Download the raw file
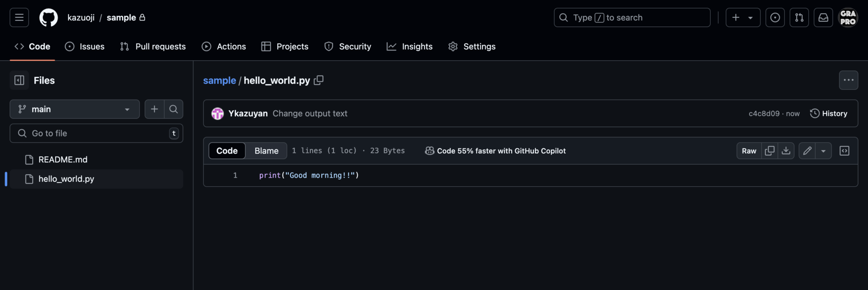 tap(786, 151)
